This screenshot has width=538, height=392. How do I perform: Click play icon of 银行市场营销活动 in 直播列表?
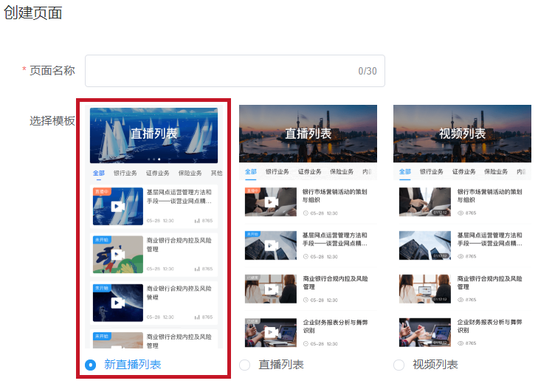pos(271,202)
